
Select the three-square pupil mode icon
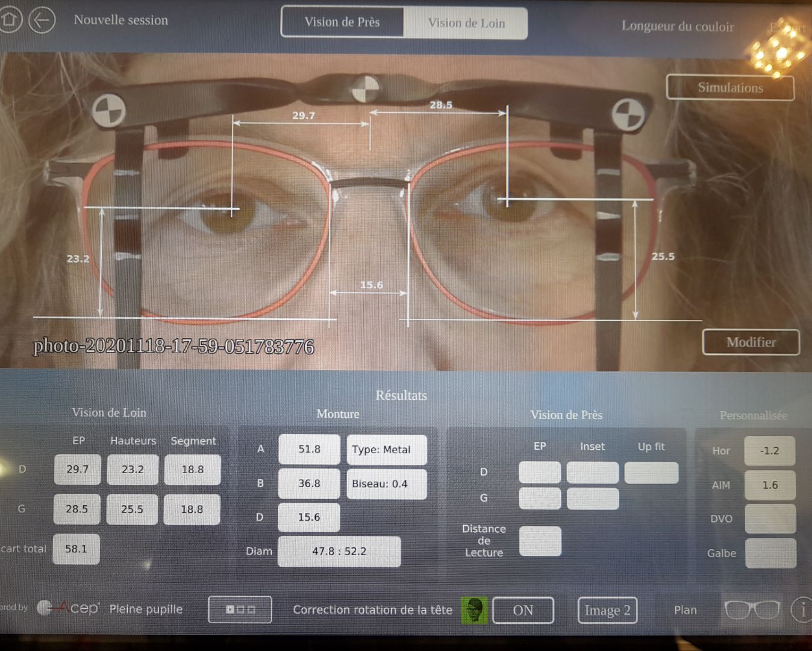pyautogui.click(x=240, y=609)
